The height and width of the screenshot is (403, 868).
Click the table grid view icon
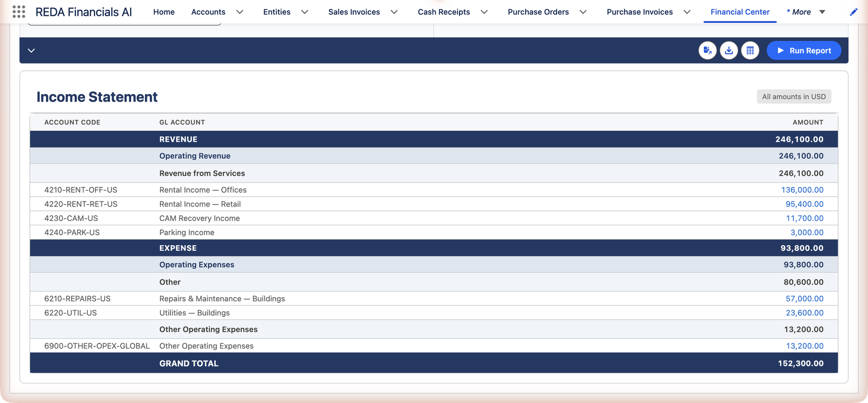coord(750,51)
